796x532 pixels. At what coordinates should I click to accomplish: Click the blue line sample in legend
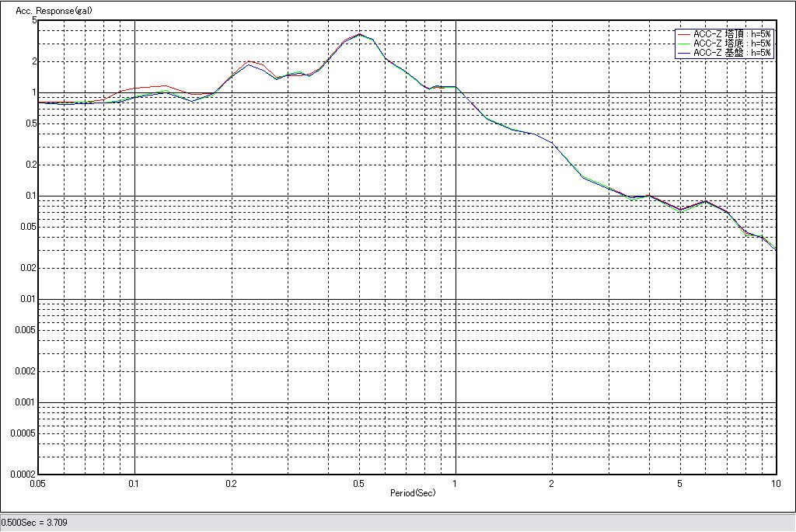(x=684, y=54)
